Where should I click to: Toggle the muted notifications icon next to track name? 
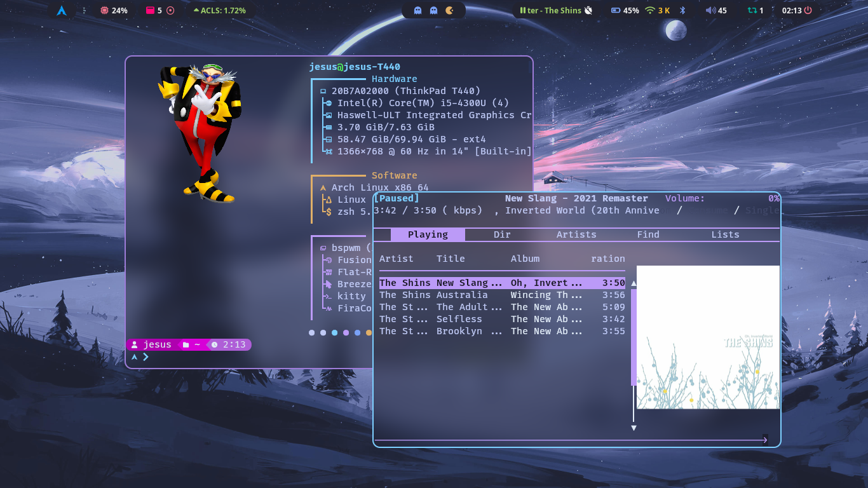(588, 10)
